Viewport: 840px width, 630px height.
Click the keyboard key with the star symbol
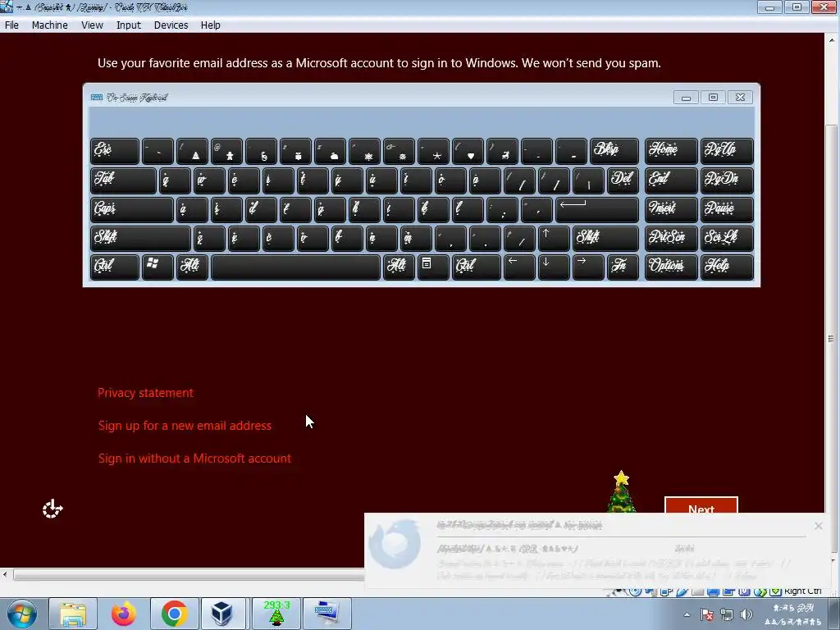pyautogui.click(x=433, y=151)
